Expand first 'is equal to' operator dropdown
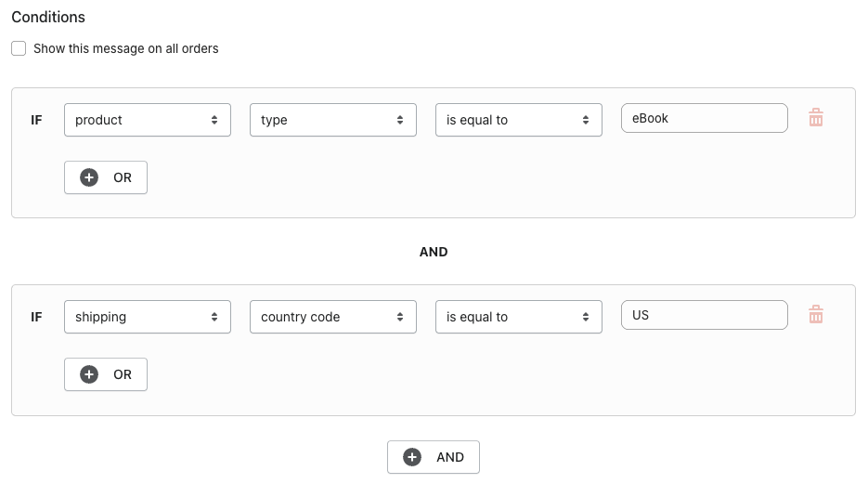The width and height of the screenshot is (868, 484). [x=518, y=120]
